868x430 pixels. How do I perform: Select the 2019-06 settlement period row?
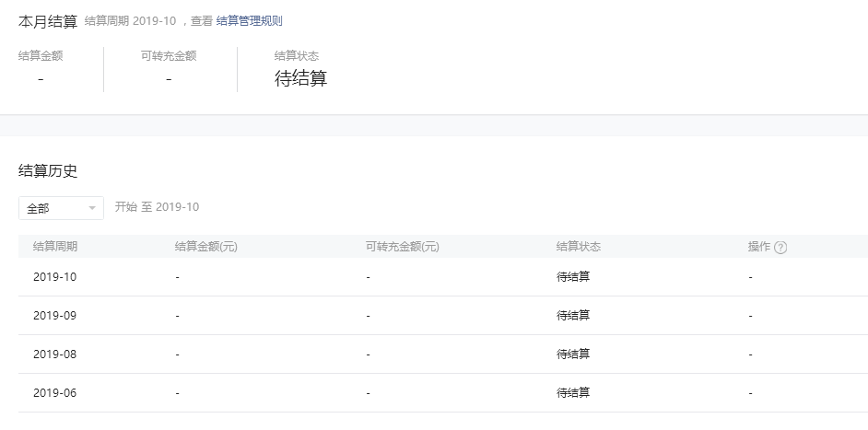(x=55, y=393)
